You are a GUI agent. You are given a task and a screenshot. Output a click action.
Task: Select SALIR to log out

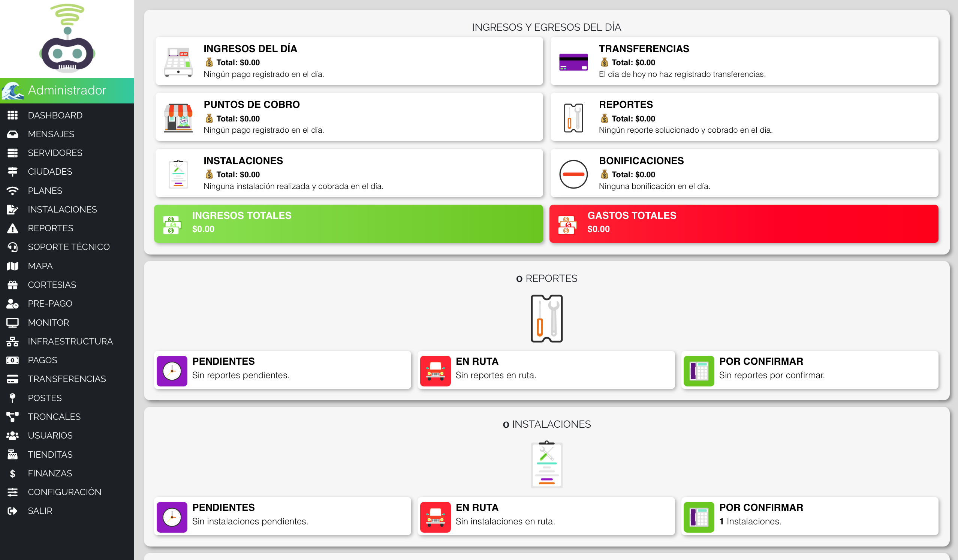point(40,511)
